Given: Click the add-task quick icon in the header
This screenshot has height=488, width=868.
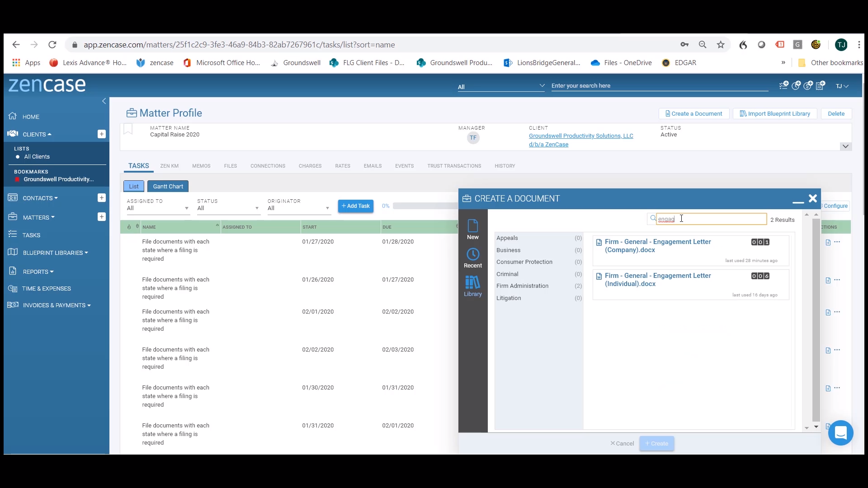Looking at the screenshot, I should coord(783,85).
